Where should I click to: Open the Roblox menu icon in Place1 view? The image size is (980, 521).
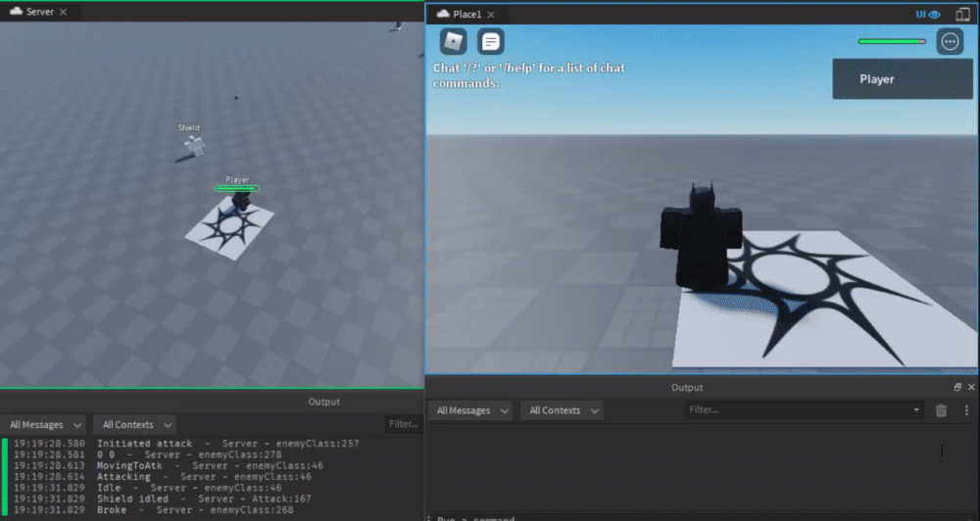click(453, 42)
